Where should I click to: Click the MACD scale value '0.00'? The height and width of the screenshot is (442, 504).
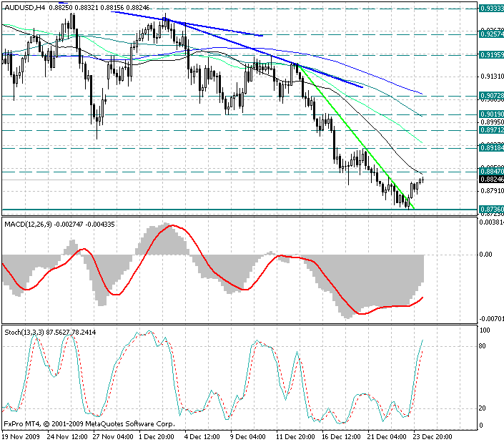pyautogui.click(x=485, y=255)
